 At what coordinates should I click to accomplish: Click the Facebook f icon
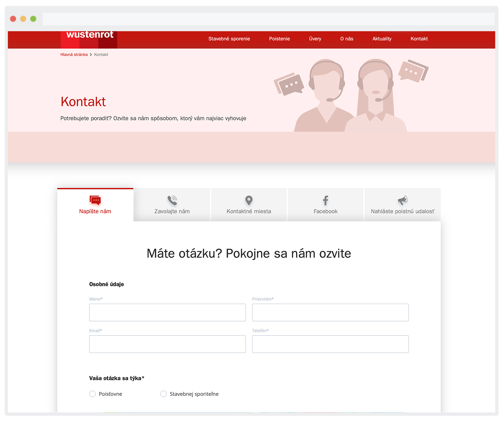coord(325,200)
